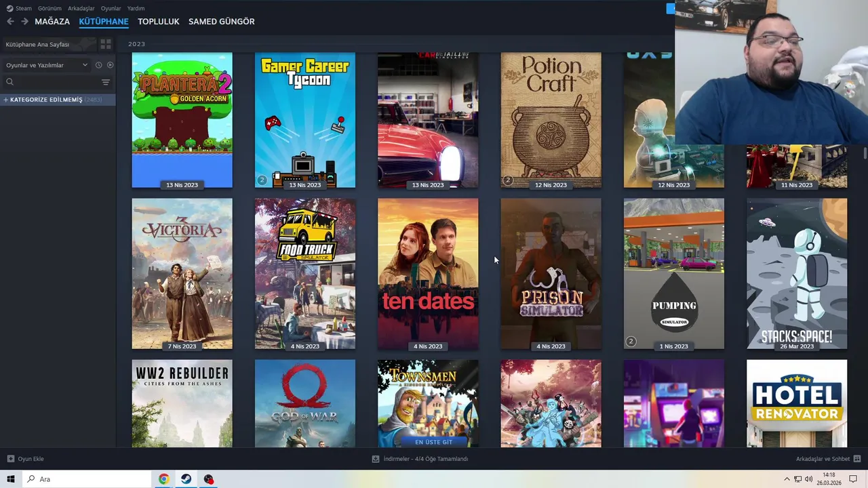The image size is (868, 488).
Task: Click the friends chat icon
Action: coord(859,459)
